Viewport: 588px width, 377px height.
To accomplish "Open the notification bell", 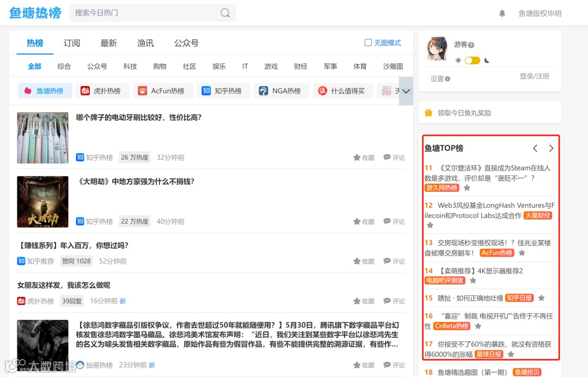I will [502, 14].
